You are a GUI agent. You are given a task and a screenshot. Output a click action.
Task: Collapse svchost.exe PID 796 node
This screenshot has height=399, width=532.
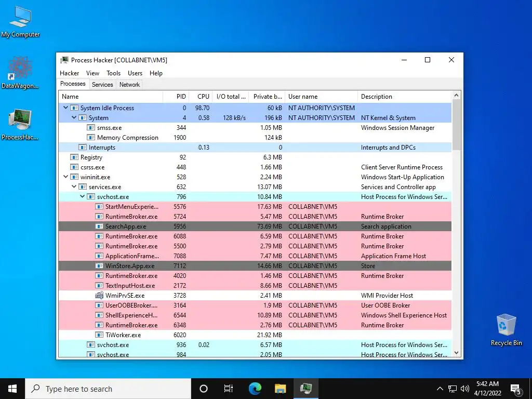coord(82,196)
